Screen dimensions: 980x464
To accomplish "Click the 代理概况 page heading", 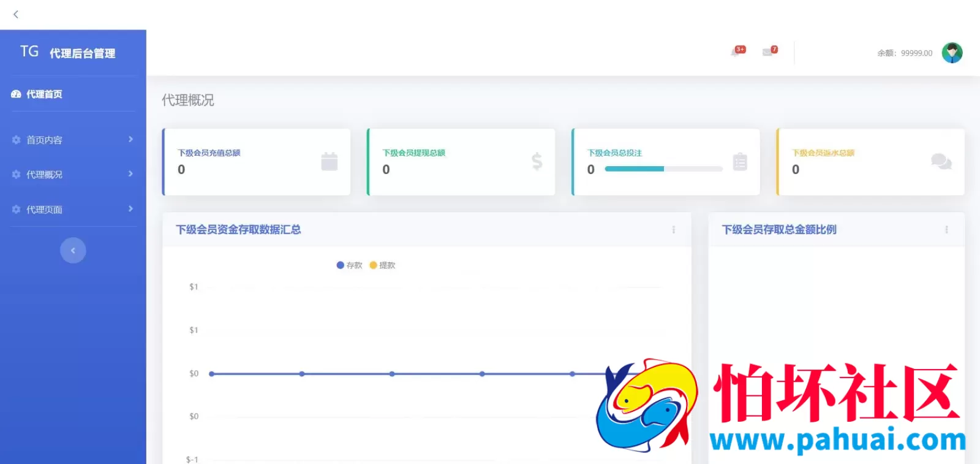I will (x=188, y=101).
